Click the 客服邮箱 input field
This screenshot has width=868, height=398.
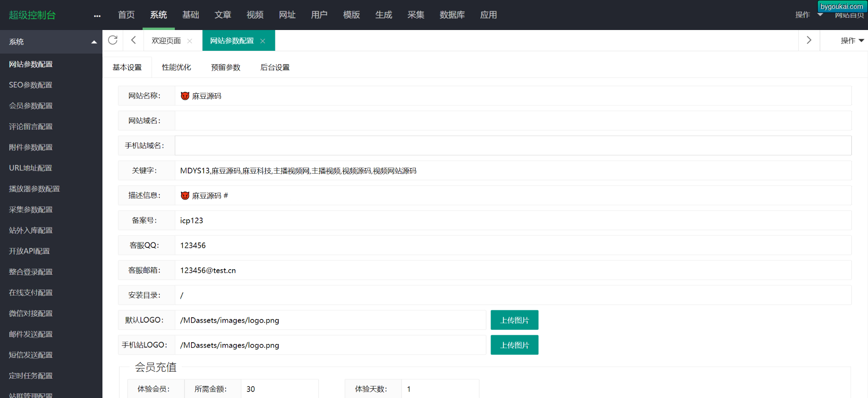(x=513, y=270)
